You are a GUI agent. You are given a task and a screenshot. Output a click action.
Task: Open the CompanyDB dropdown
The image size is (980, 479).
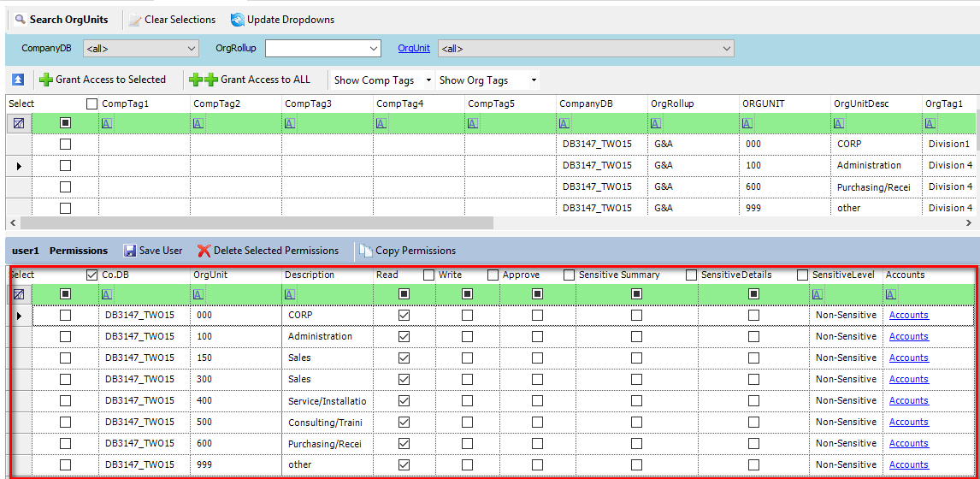pos(140,48)
